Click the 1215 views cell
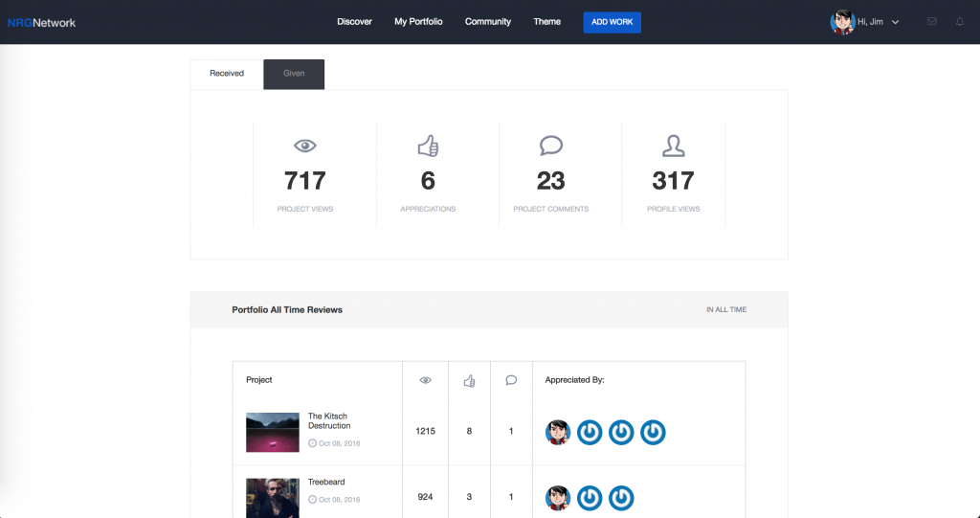 point(425,431)
